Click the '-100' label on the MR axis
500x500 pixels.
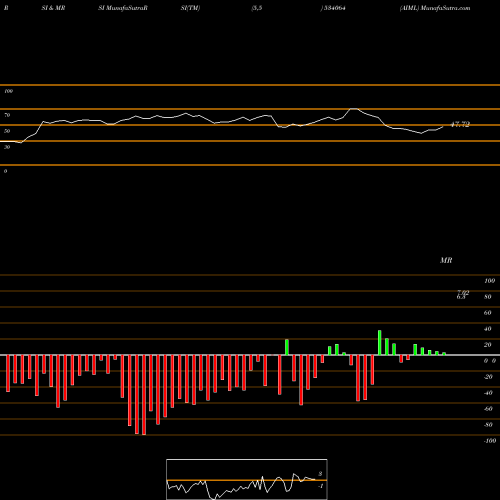click(x=490, y=441)
